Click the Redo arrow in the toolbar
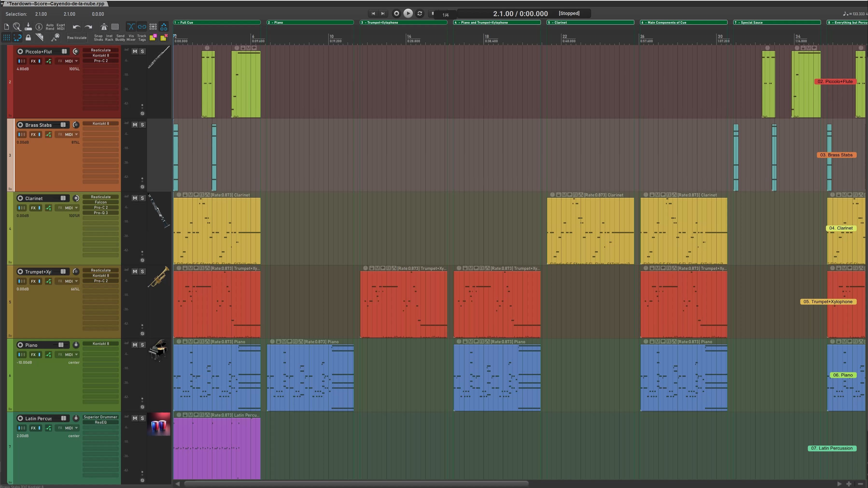The width and height of the screenshot is (868, 488). [x=88, y=27]
